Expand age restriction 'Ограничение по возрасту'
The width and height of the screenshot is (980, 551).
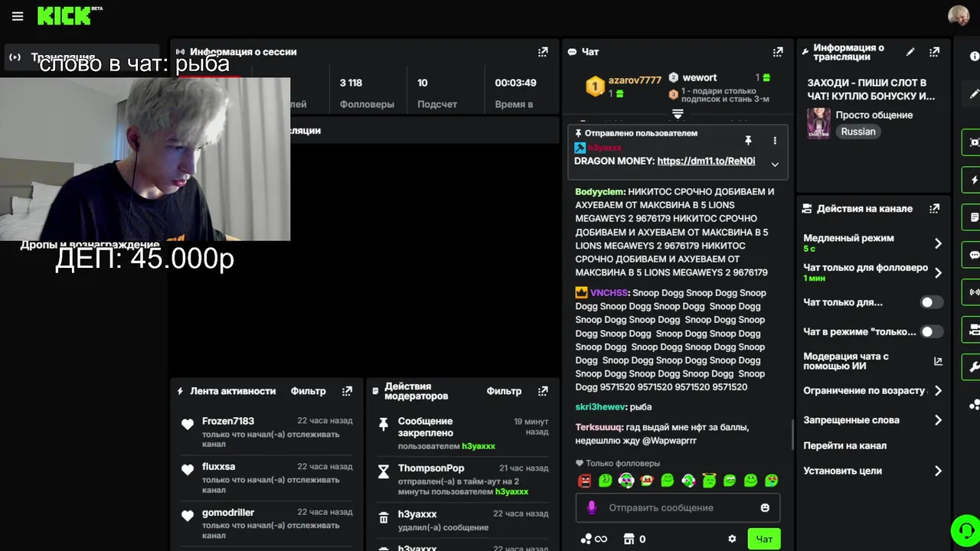coord(938,390)
